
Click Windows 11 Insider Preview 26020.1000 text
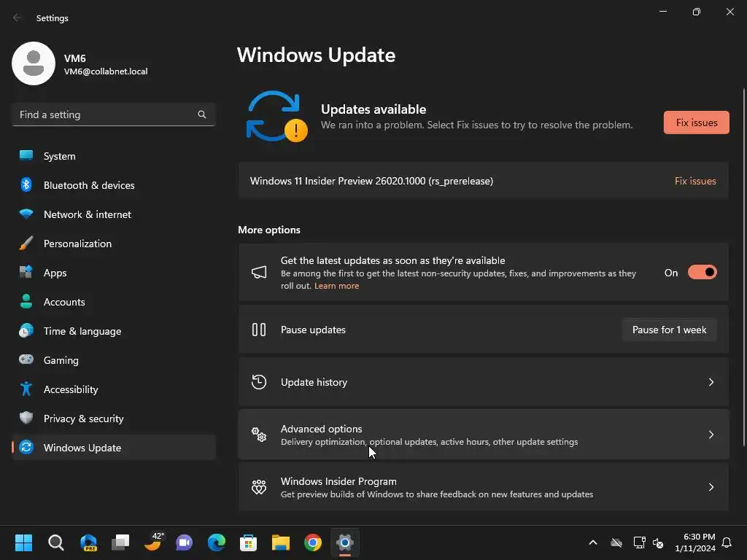click(371, 181)
